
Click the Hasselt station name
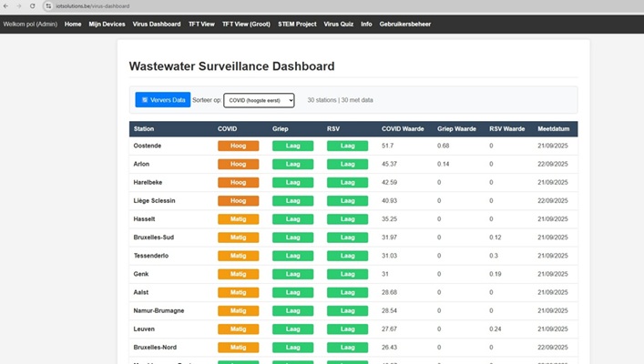click(x=144, y=219)
